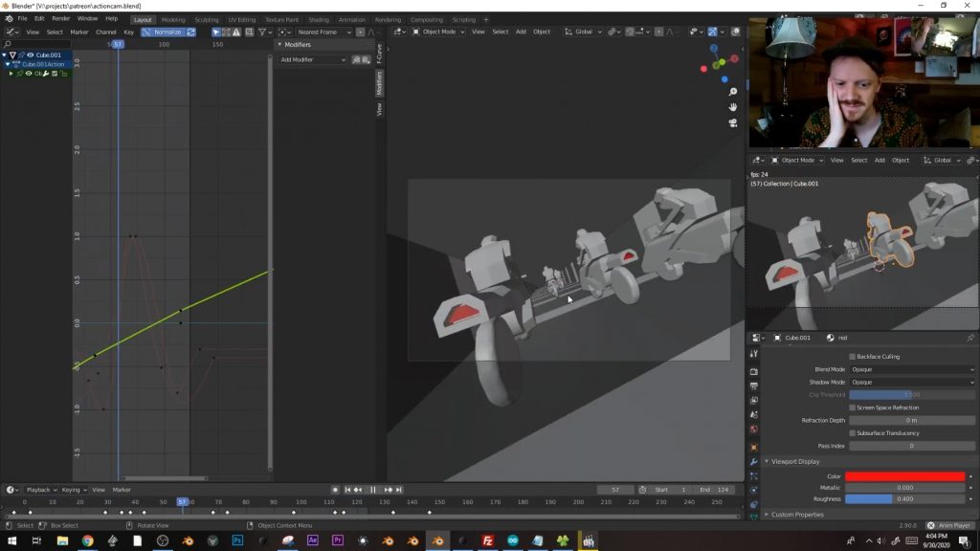This screenshot has height=551, width=980.
Task: Enable Screen Space Refraction checkbox
Action: [852, 408]
